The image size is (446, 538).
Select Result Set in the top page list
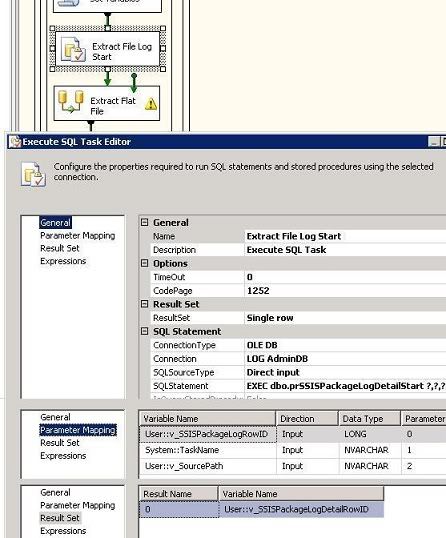click(x=60, y=248)
